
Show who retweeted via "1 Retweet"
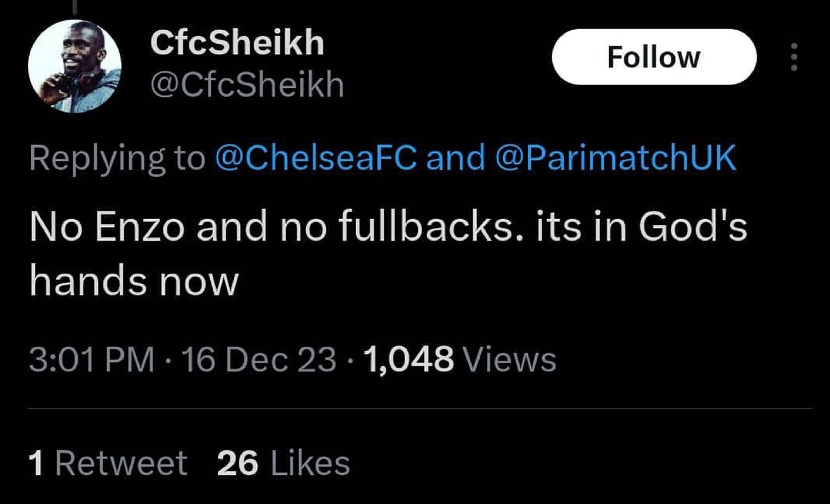coord(108,463)
